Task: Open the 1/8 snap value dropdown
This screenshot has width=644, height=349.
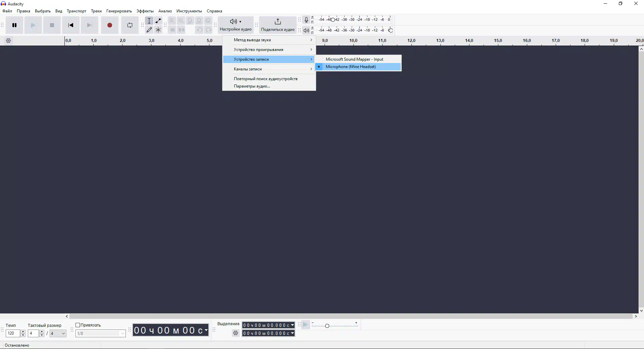Action: coord(101,333)
